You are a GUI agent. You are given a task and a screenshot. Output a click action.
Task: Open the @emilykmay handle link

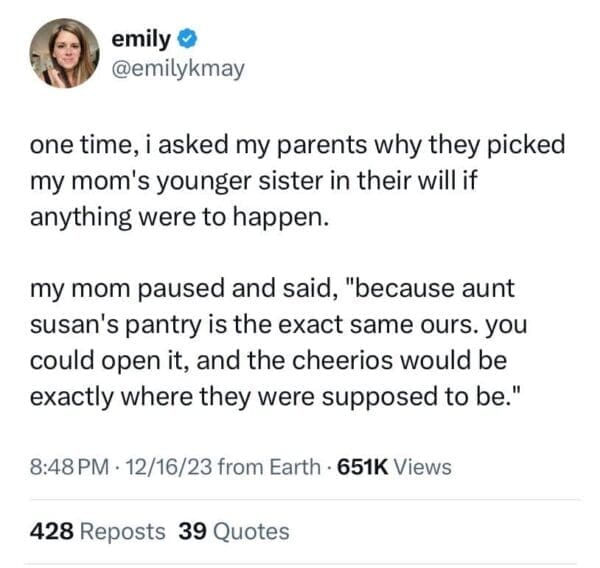point(177,71)
